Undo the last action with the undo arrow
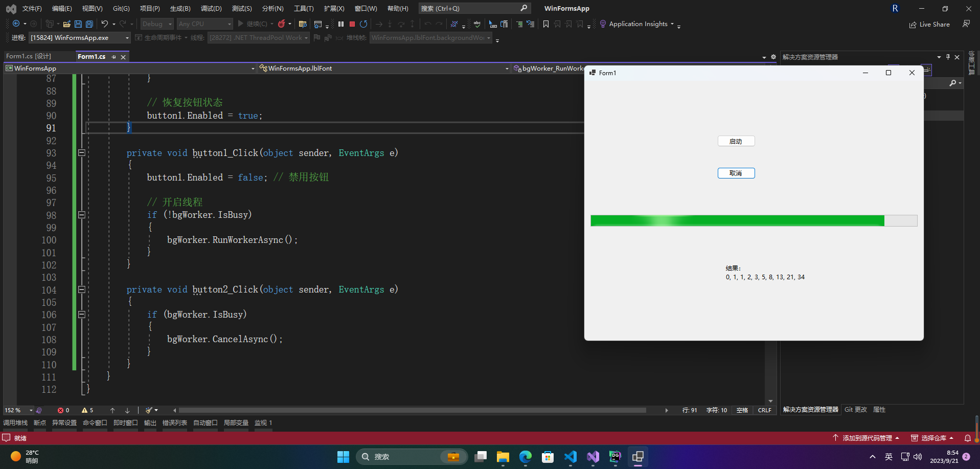The width and height of the screenshot is (980, 469). (104, 24)
